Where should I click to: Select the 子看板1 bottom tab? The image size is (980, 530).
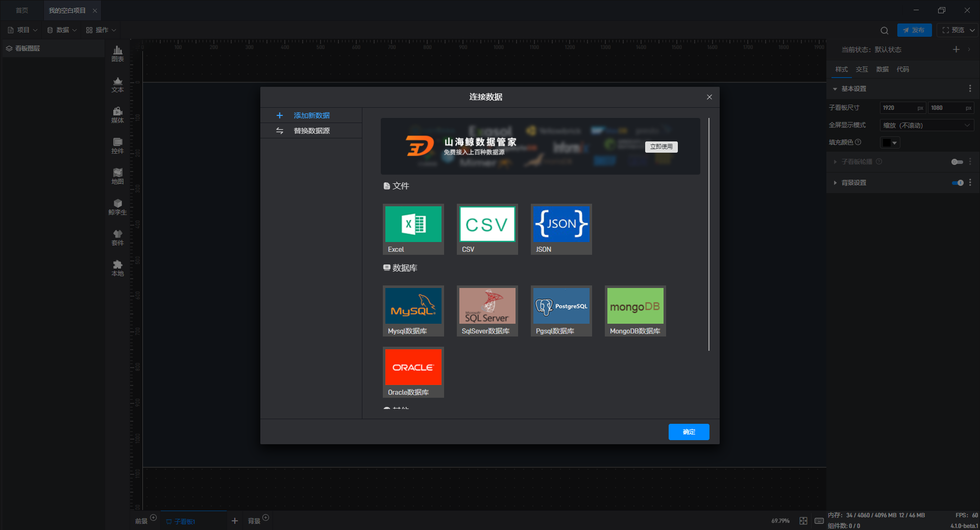pos(193,521)
